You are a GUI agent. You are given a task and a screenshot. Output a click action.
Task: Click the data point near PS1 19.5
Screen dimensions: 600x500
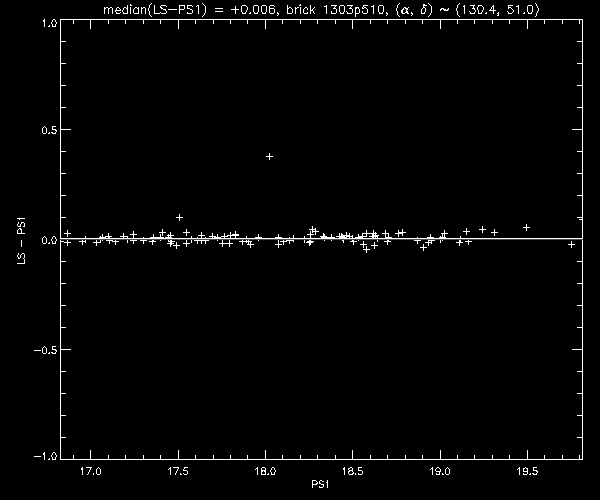click(526, 228)
